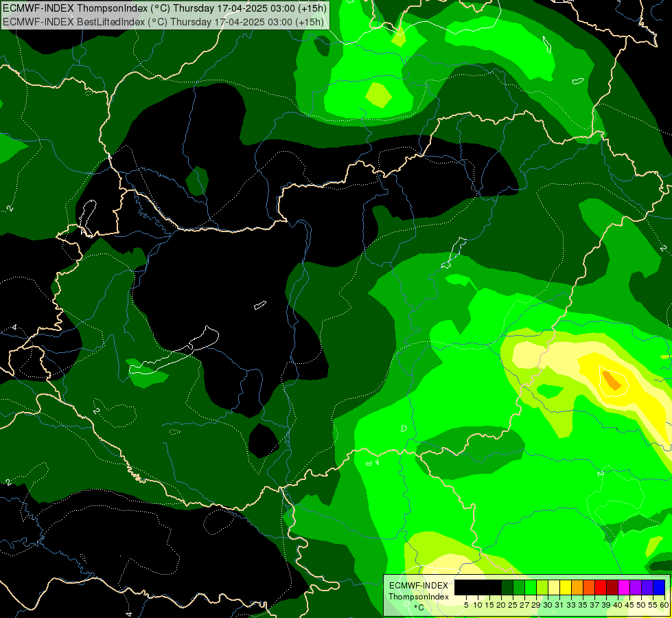The height and width of the screenshot is (618, 672).
Task: Click the legend scale value 15
Action: pyautogui.click(x=489, y=605)
